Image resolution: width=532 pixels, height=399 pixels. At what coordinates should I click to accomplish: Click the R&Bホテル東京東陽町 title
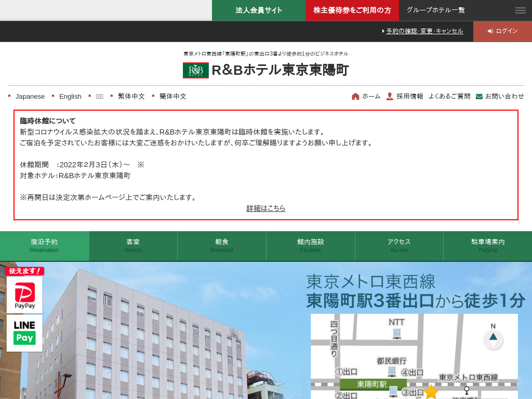click(280, 70)
